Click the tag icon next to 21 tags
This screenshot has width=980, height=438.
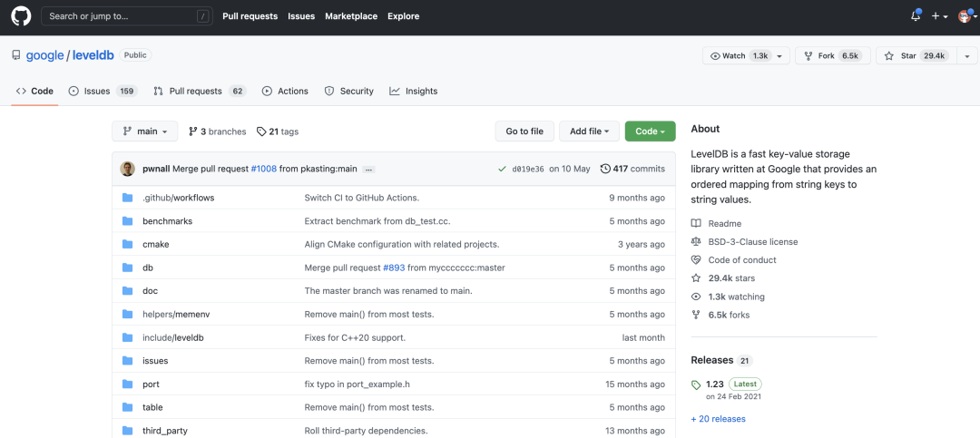261,131
